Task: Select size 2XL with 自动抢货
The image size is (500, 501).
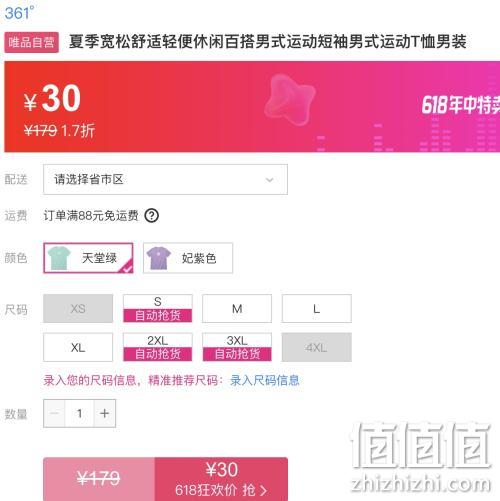Action: (158, 347)
